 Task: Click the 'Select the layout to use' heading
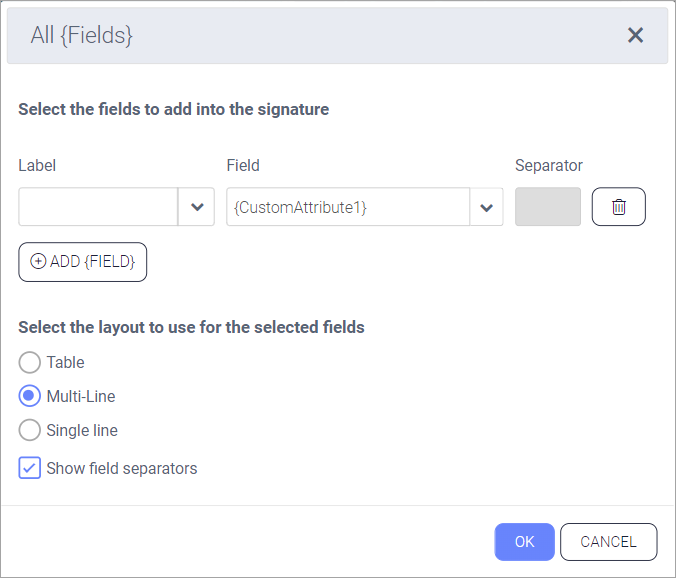pyautogui.click(x=191, y=327)
